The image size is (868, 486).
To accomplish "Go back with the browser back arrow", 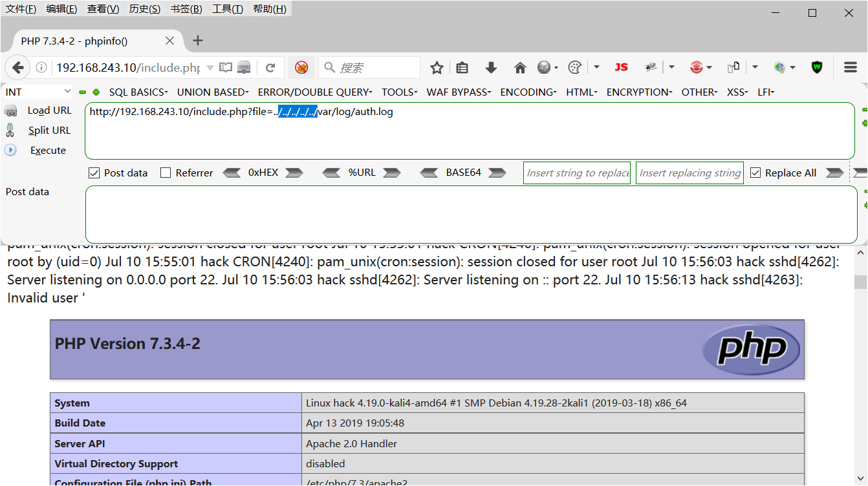I will (18, 67).
